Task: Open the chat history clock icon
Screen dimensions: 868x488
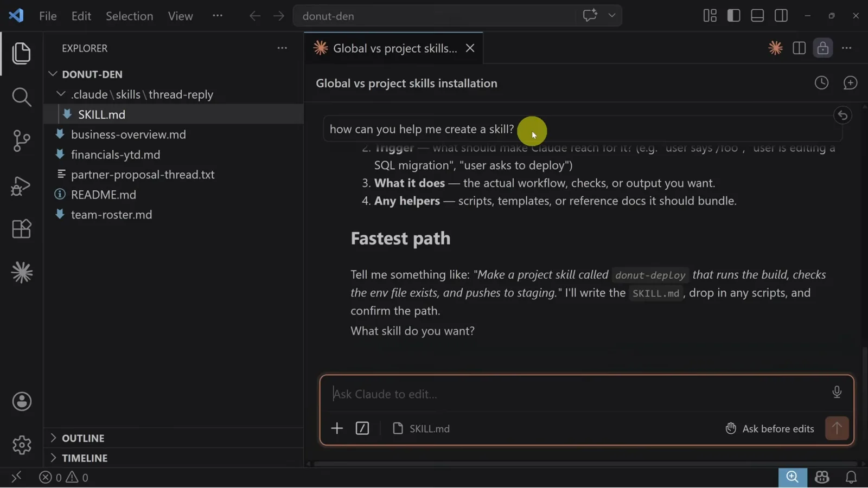Action: click(821, 82)
